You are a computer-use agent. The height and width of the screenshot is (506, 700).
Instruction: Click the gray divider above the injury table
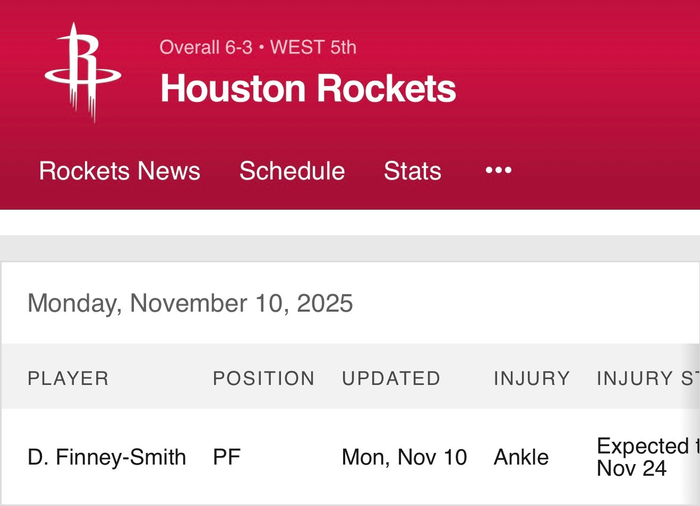coord(350,248)
